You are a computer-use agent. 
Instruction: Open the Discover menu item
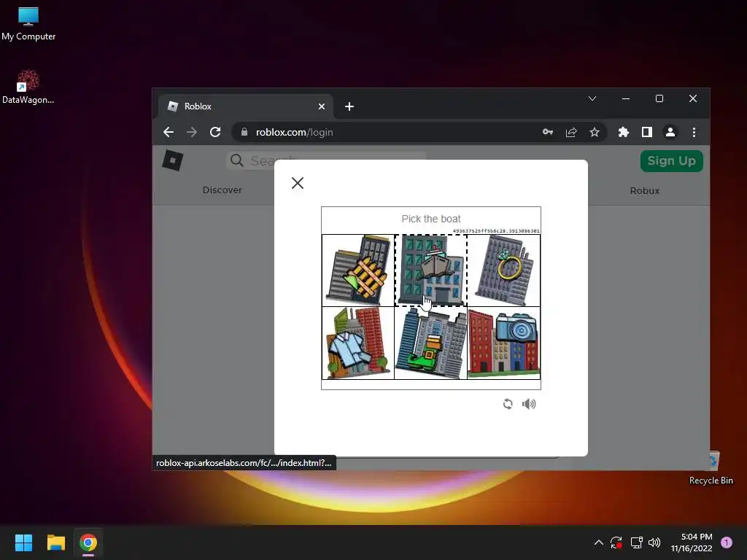[222, 190]
